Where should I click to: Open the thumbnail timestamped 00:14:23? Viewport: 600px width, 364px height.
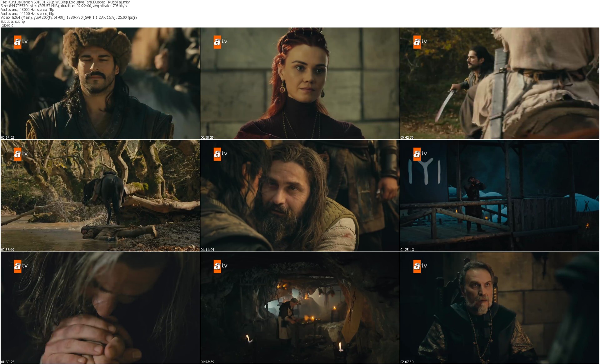click(x=100, y=83)
